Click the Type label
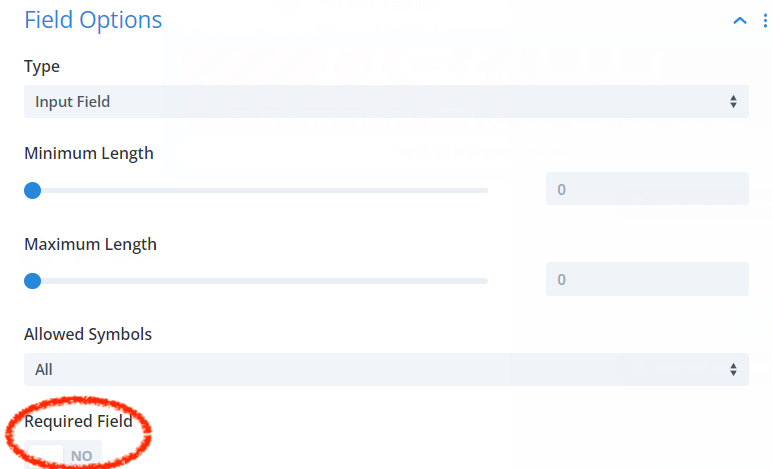 pyautogui.click(x=42, y=66)
